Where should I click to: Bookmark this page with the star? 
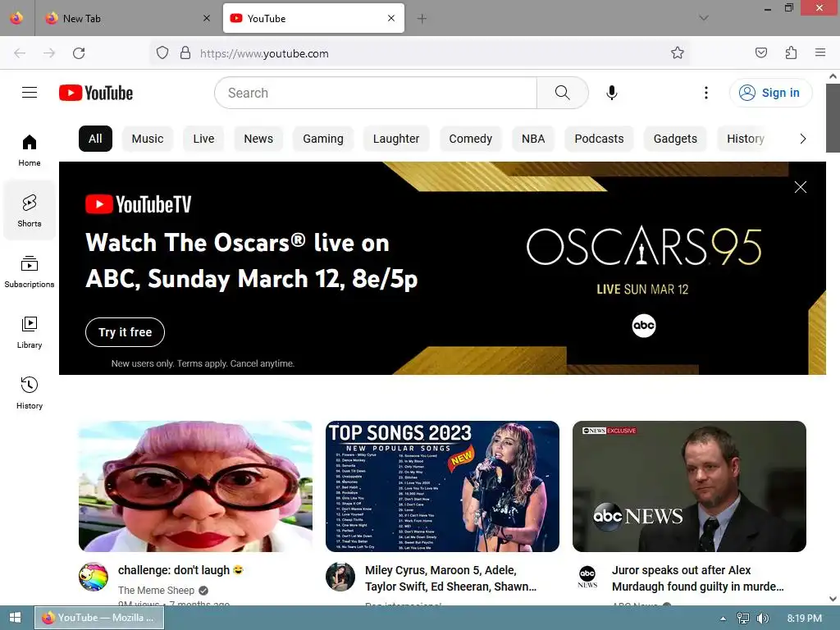click(x=678, y=52)
